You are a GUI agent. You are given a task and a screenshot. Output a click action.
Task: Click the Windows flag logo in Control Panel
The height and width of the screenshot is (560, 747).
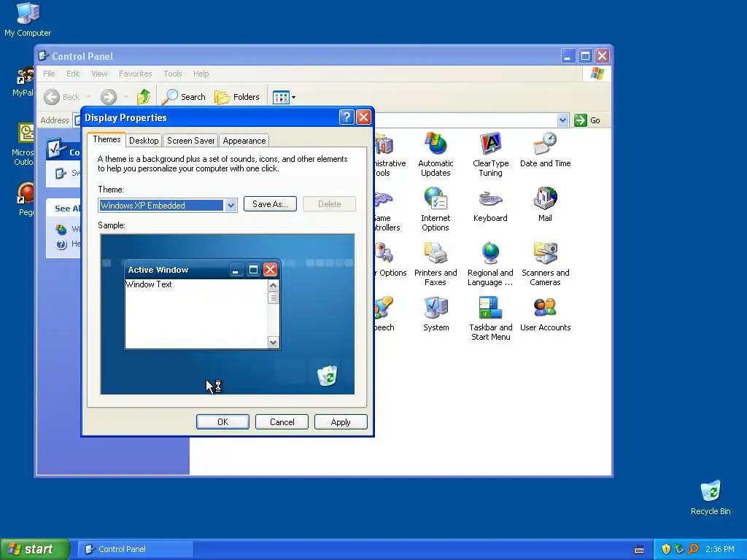point(597,74)
